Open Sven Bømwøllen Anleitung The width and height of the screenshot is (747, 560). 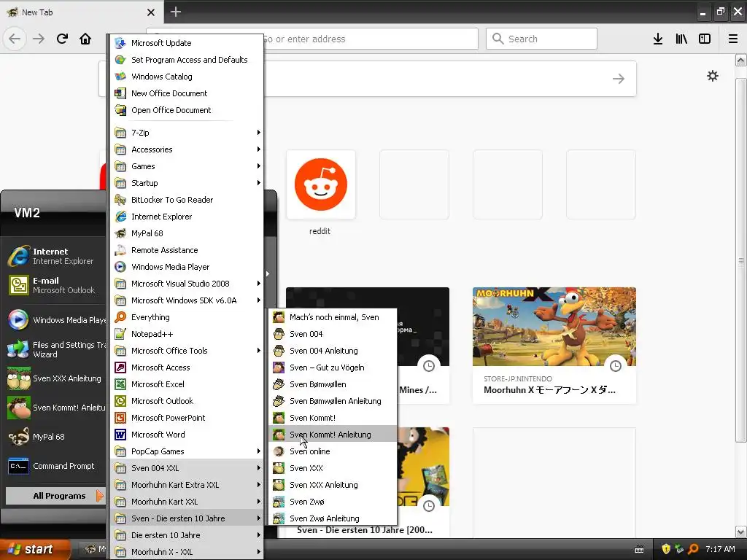[x=333, y=401]
